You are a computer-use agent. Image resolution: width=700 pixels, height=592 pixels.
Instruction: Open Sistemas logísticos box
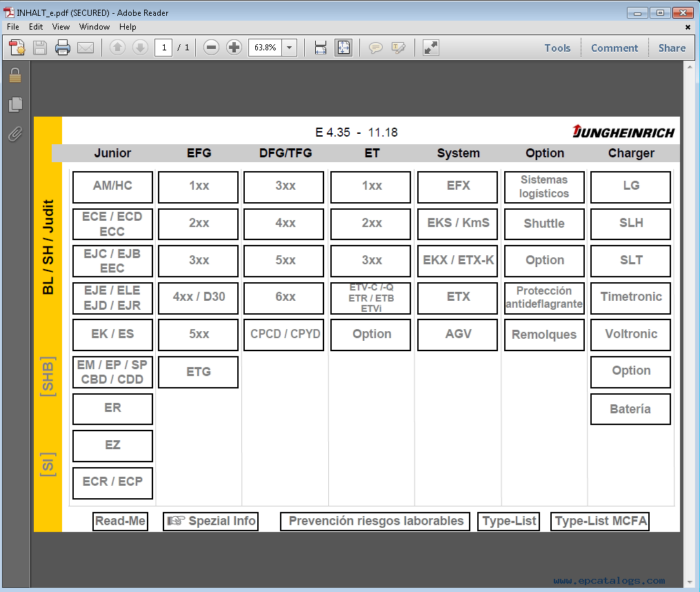click(544, 187)
